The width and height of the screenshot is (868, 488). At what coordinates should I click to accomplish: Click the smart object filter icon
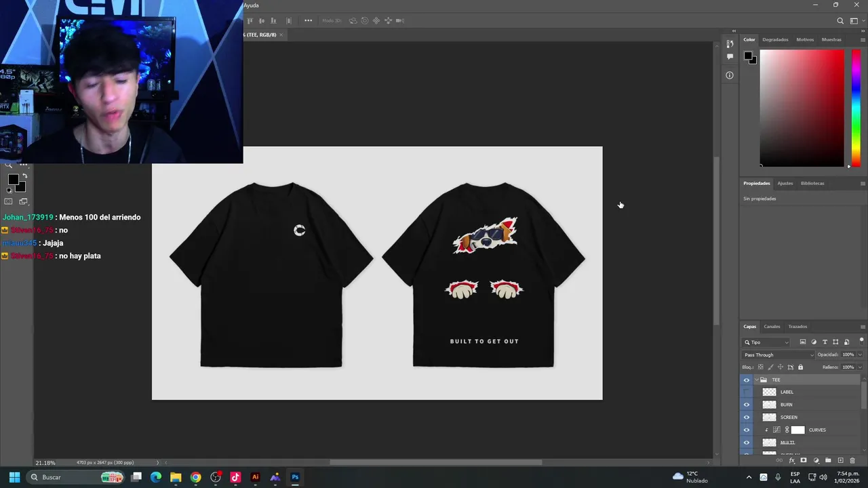[846, 342]
